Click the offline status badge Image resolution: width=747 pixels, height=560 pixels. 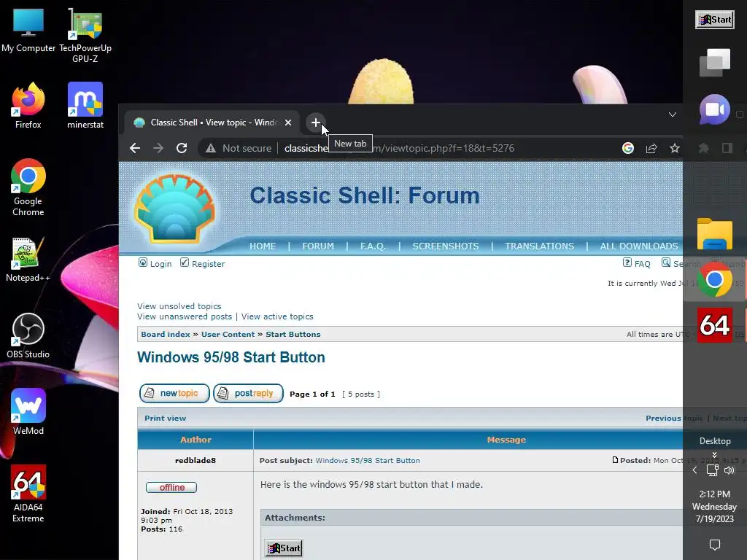171,487
